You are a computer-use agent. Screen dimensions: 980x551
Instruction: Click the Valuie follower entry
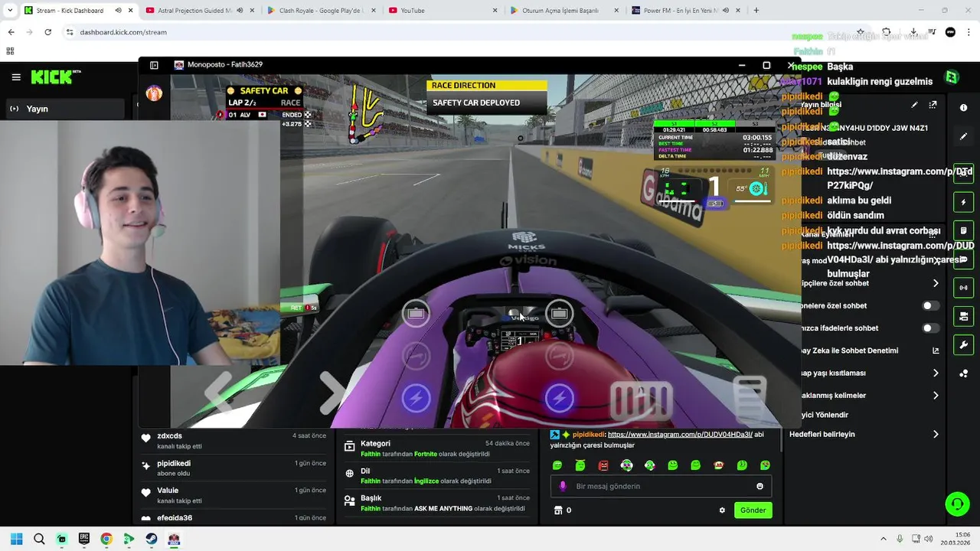click(235, 495)
